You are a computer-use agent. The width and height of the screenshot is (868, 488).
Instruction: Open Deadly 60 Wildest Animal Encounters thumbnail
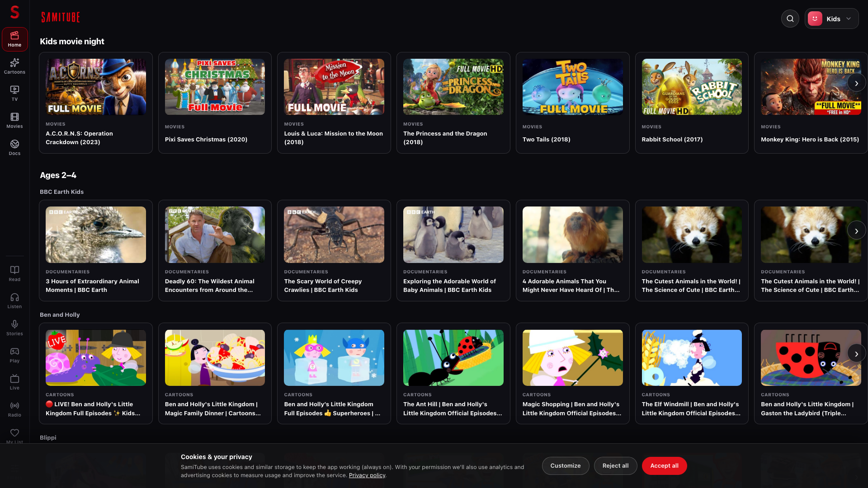(x=215, y=235)
